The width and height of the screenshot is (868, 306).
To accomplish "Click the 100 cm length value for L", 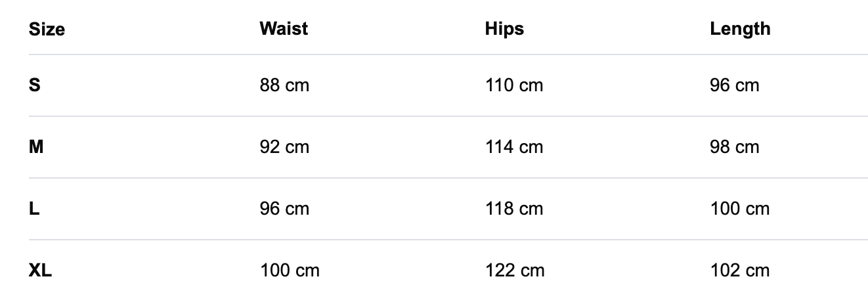I will coord(740,209).
